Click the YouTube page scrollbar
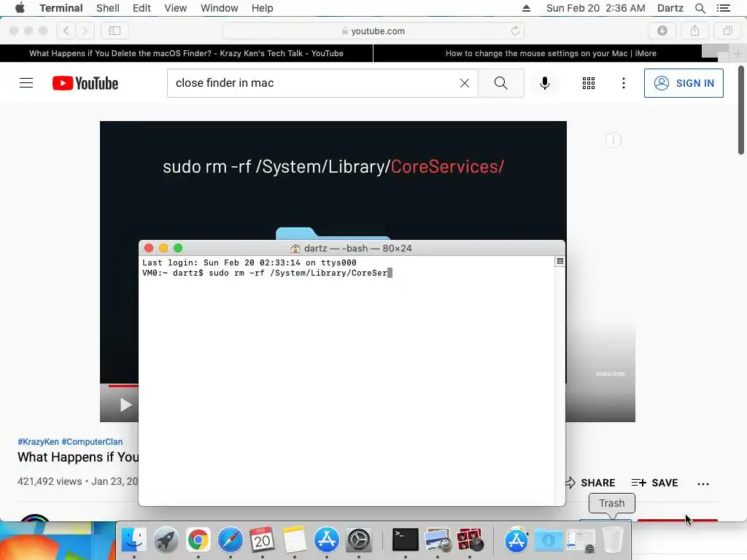The width and height of the screenshot is (747, 560). pos(741,111)
